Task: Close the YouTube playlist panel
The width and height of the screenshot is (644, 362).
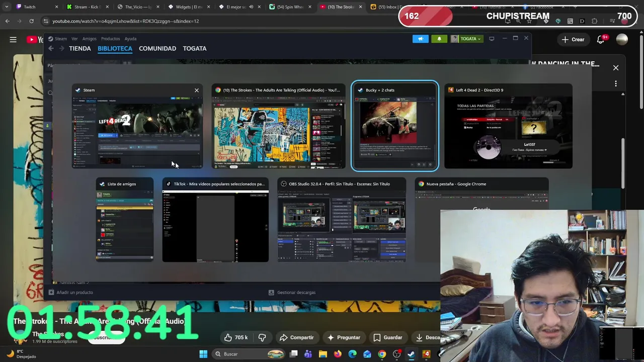Action: pos(616,68)
